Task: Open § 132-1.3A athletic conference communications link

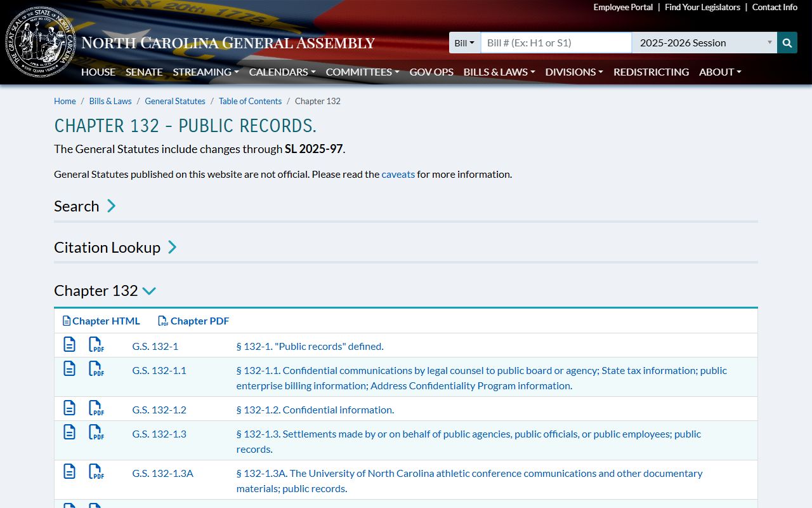Action: [469, 481]
